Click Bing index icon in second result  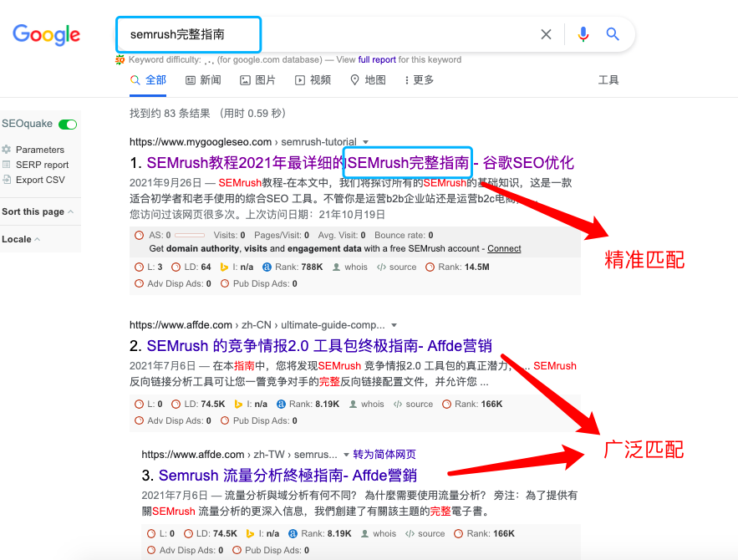(x=238, y=404)
